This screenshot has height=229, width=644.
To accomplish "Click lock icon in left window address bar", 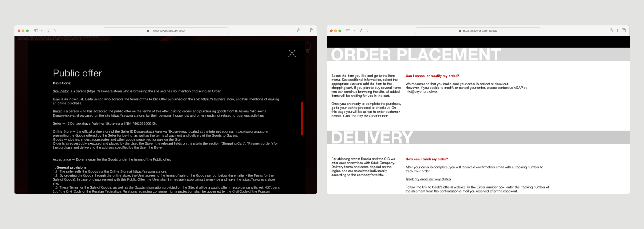I will [x=148, y=31].
